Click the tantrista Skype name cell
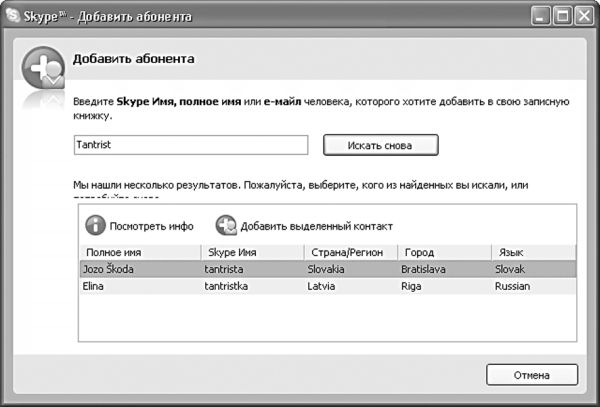 (224, 269)
